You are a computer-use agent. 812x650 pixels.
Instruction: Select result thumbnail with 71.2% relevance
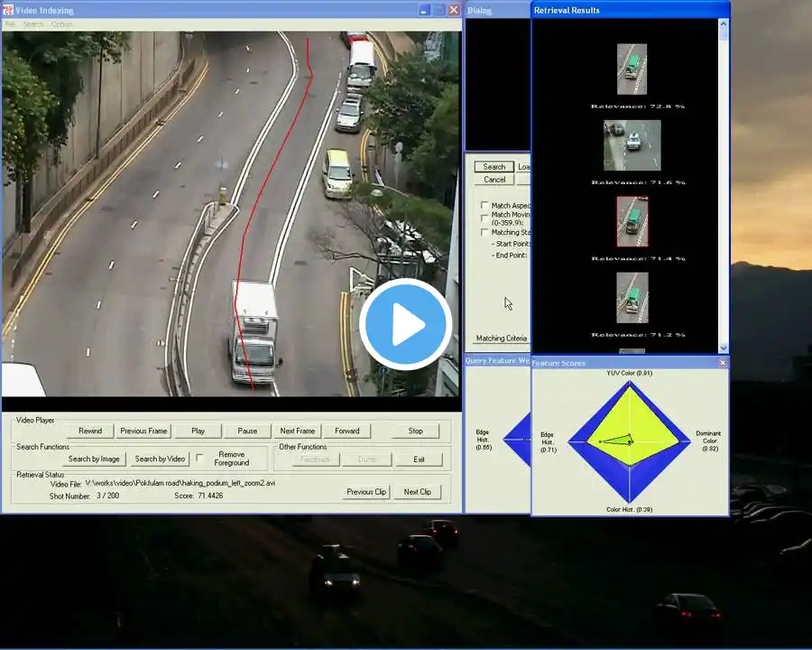click(632, 298)
